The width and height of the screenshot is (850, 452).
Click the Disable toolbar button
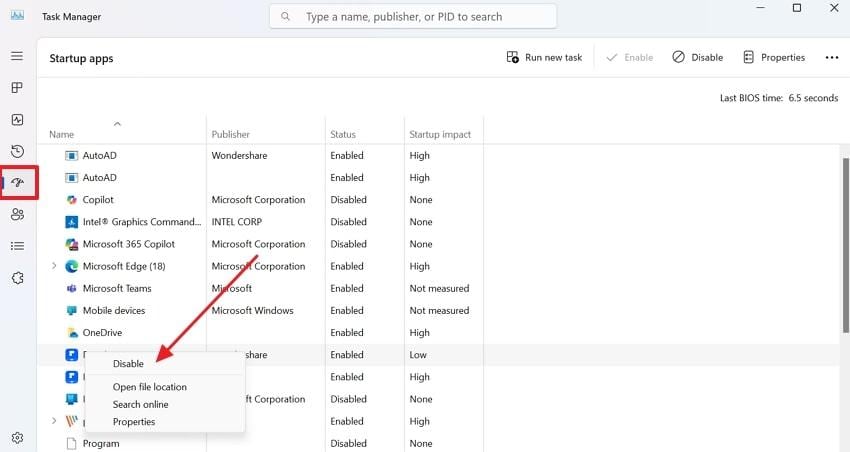coord(697,57)
